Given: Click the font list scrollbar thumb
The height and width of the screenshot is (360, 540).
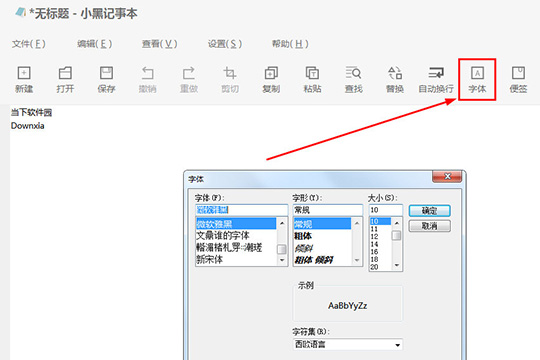Looking at the screenshot, I should (282, 249).
